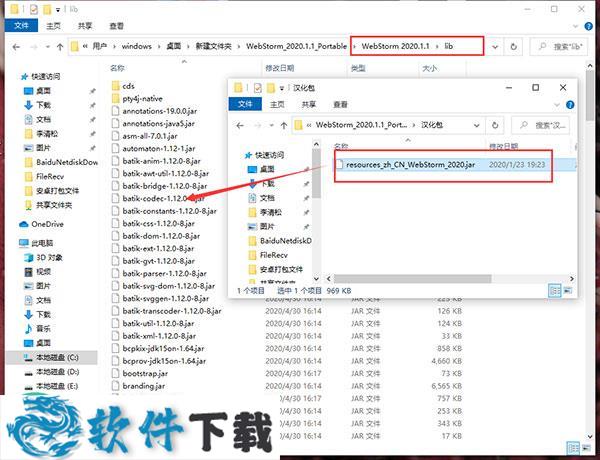Viewport: 600px width, 460px height.
Task: Select bcprov-jdk15on-1.64.jar
Action: (164, 361)
